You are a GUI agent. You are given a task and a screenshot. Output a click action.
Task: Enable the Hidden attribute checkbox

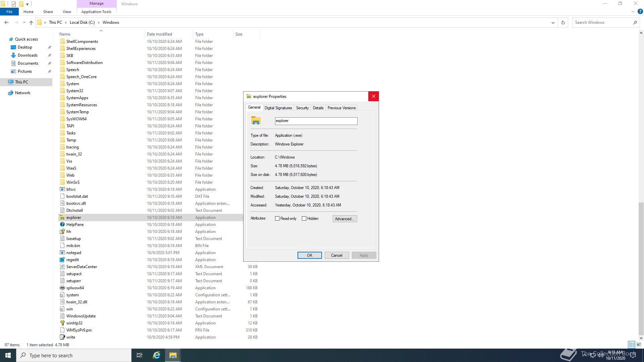304,219
